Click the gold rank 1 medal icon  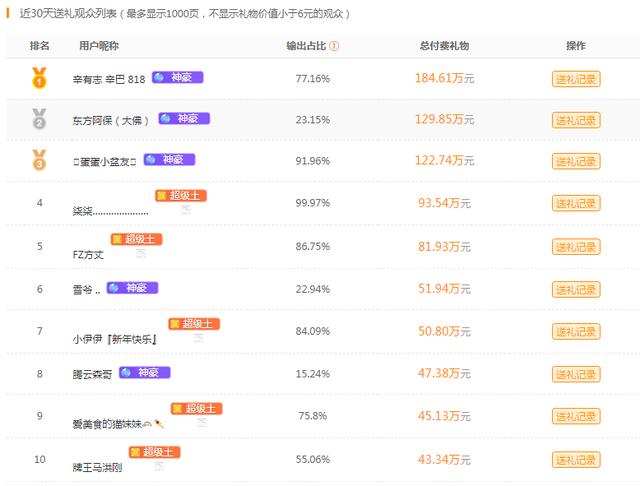coord(39,78)
